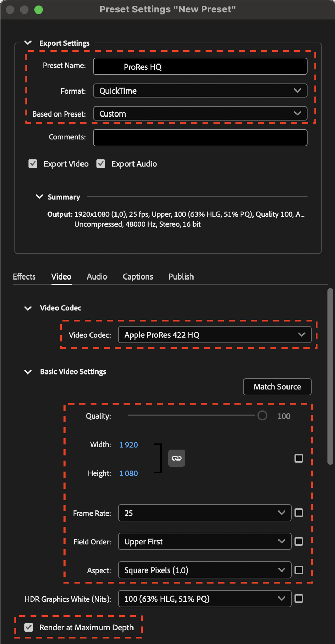Click the green zoom window button
Viewport: 335px width, 644px height.
(x=39, y=10)
